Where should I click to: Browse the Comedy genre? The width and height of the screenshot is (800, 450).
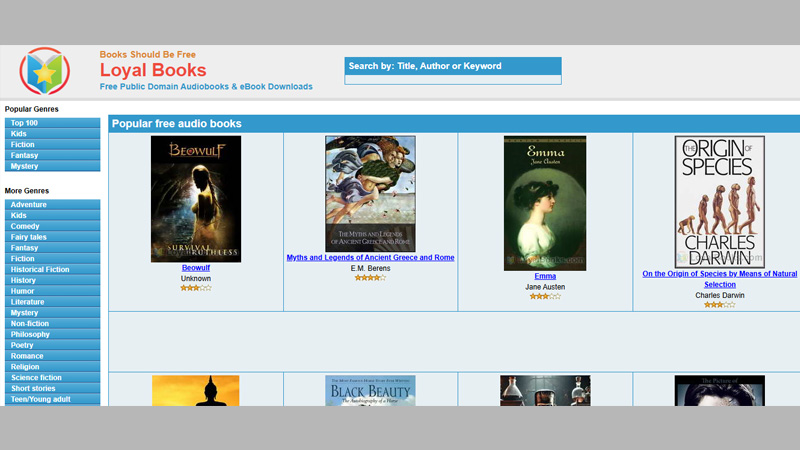coord(53,226)
